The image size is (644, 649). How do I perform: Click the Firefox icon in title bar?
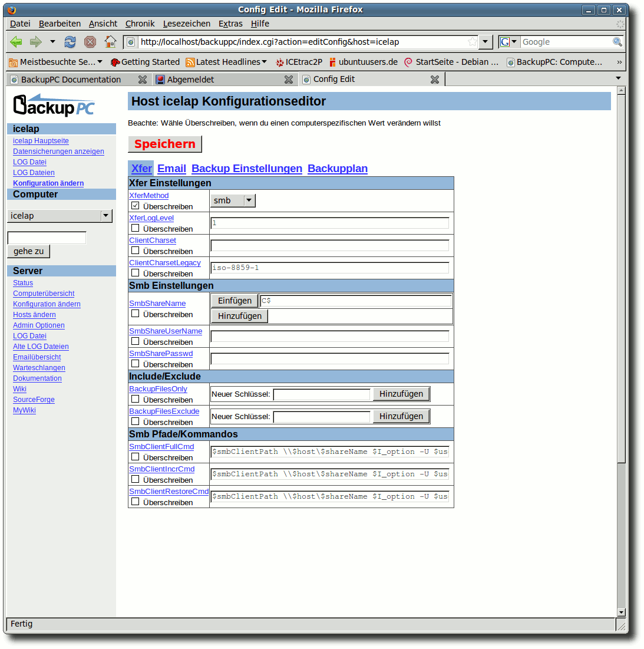(x=12, y=9)
